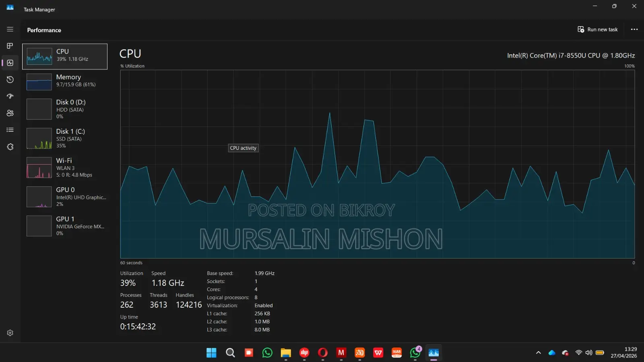Click the Windows Start button

pyautogui.click(x=211, y=353)
